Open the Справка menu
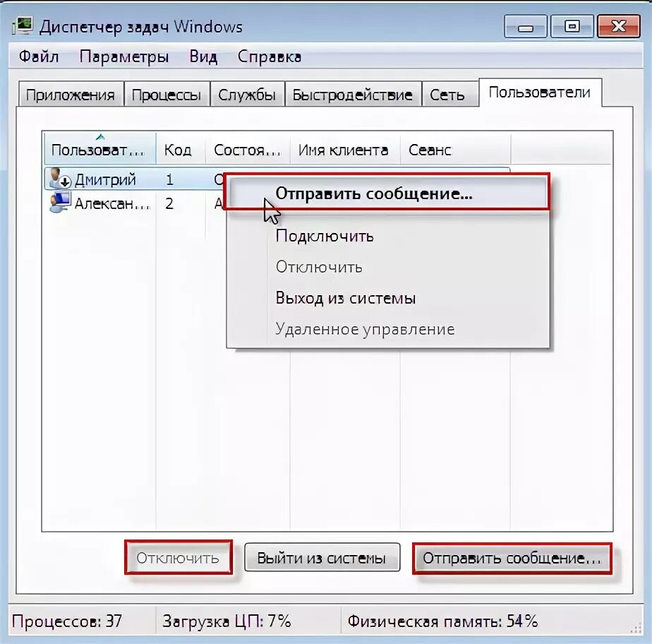Viewport: 652px width, 644px height. (x=270, y=56)
